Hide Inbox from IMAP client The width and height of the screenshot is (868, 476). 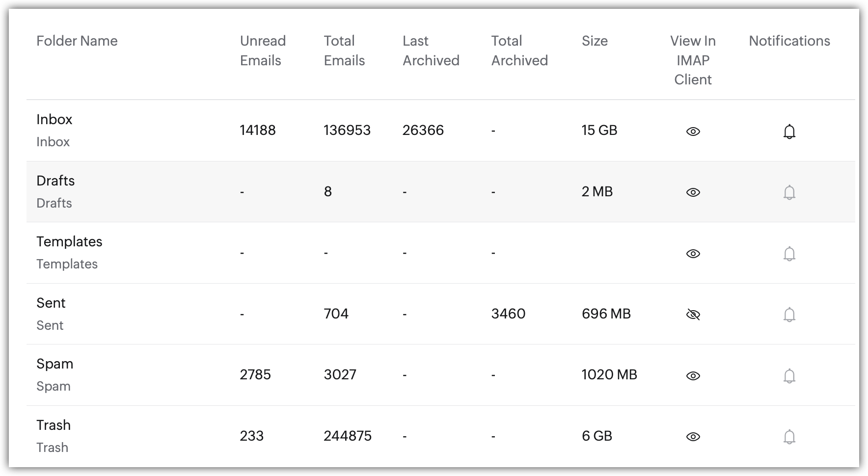coord(693,132)
